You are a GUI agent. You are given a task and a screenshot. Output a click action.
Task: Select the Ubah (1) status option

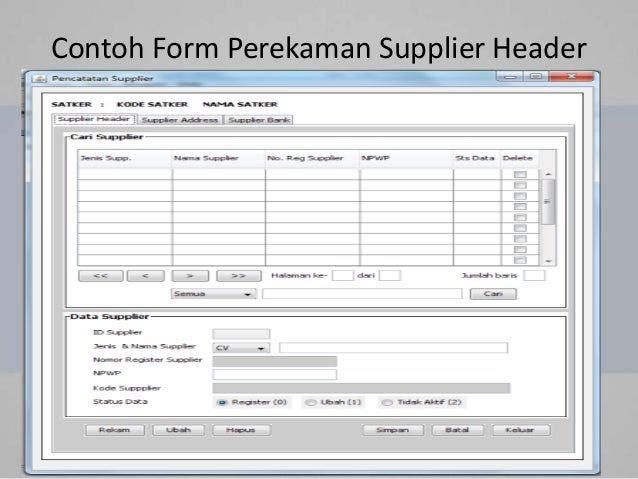pyautogui.click(x=311, y=402)
